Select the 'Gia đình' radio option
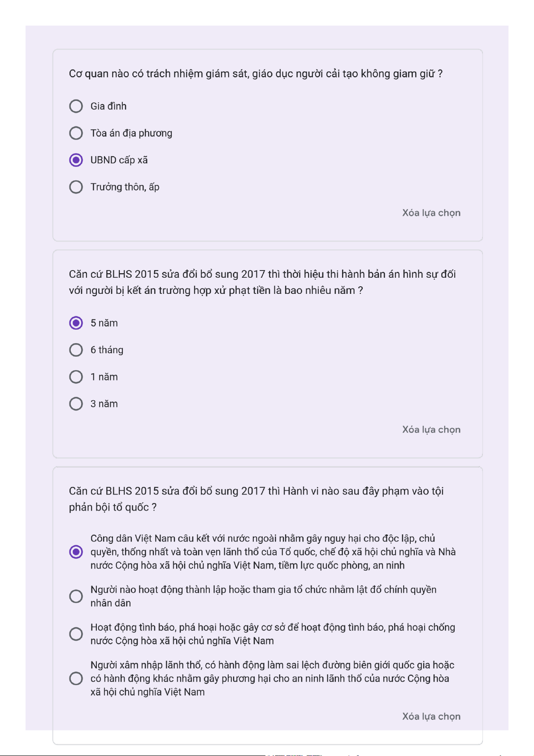This screenshot has height=756, width=534. 76,106
